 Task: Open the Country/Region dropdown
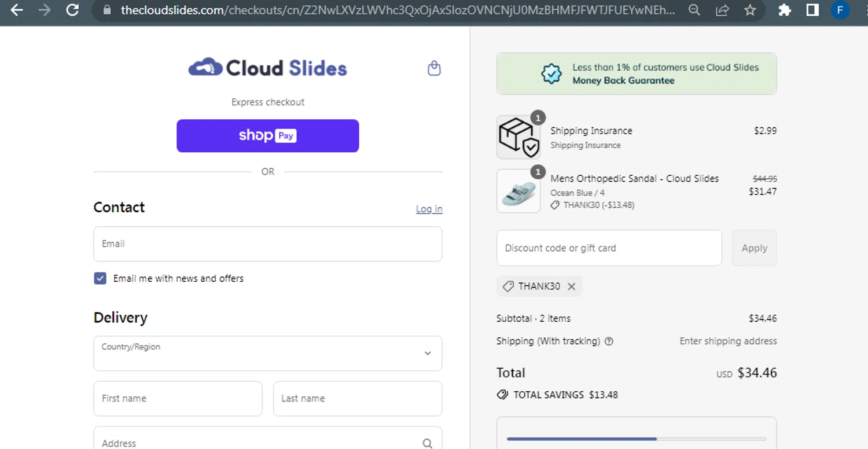pyautogui.click(x=268, y=354)
